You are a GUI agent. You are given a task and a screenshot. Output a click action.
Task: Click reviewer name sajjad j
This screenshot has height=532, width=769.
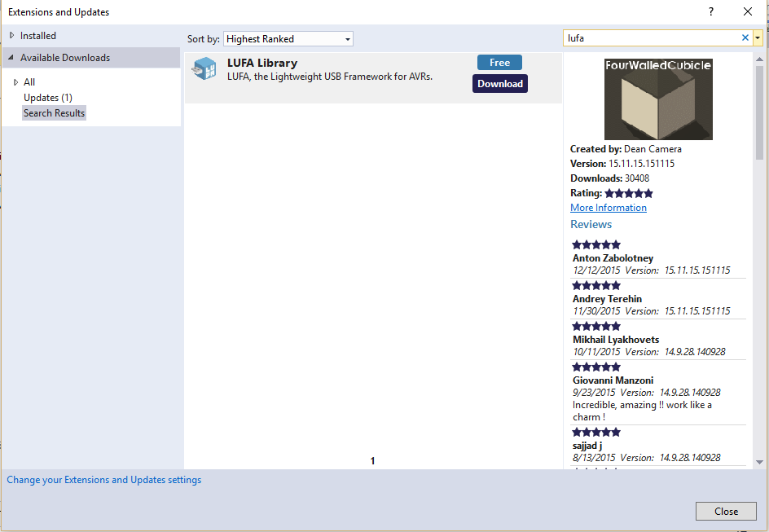click(587, 445)
